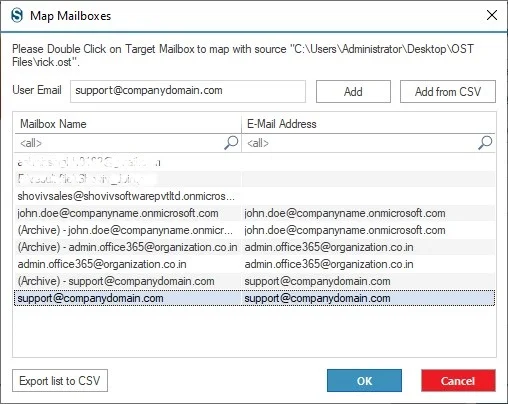The width and height of the screenshot is (508, 404).
Task: Click Export list to CSV button
Action: click(x=60, y=381)
